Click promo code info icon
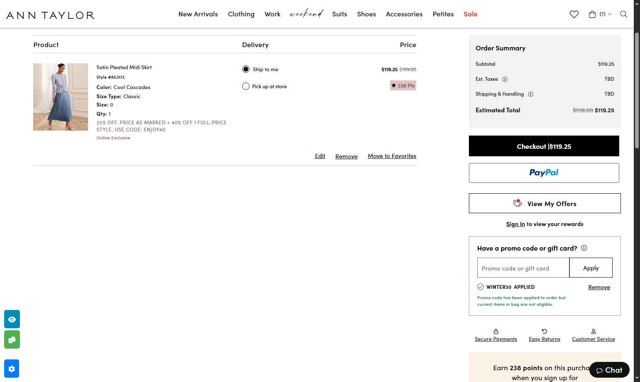Image resolution: width=640 pixels, height=382 pixels. [584, 248]
